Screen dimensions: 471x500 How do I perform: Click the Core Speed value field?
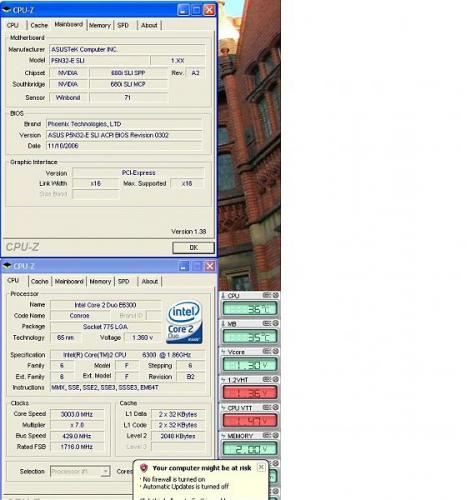[77, 414]
